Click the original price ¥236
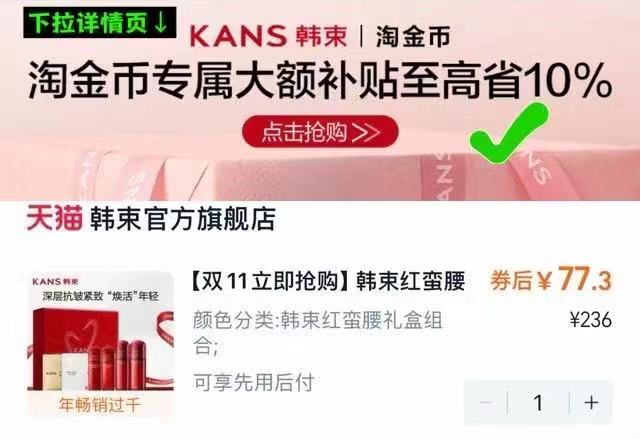This screenshot has height=439, width=640. click(591, 319)
